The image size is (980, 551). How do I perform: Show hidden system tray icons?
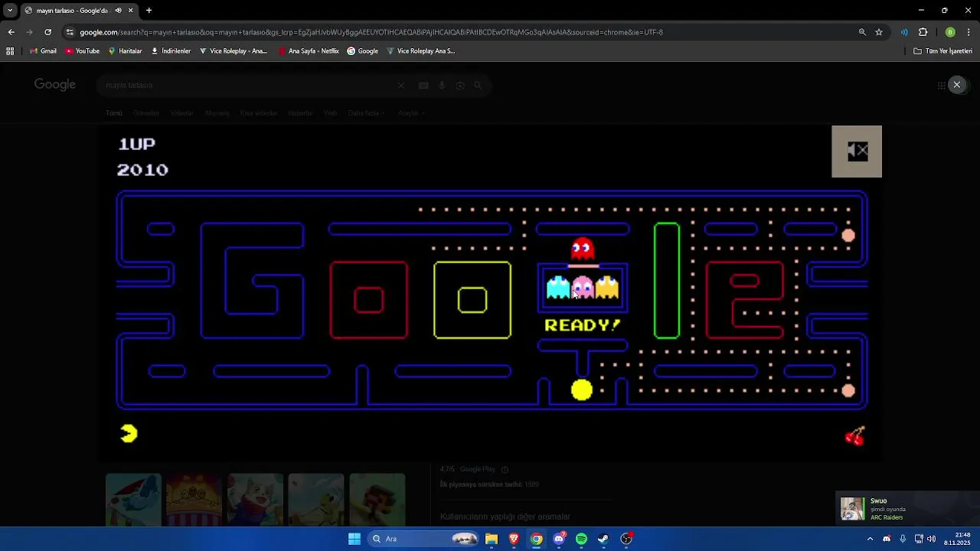tap(870, 539)
